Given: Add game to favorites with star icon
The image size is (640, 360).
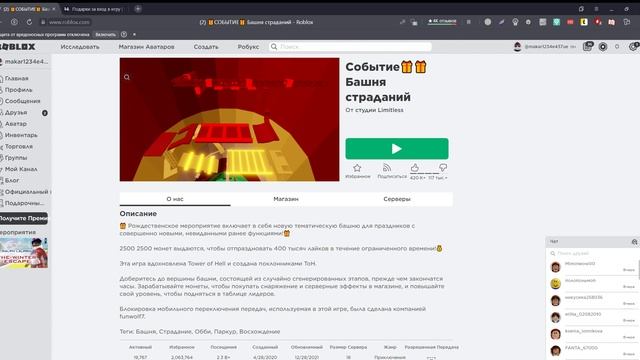Looking at the screenshot, I should click(x=357, y=168).
